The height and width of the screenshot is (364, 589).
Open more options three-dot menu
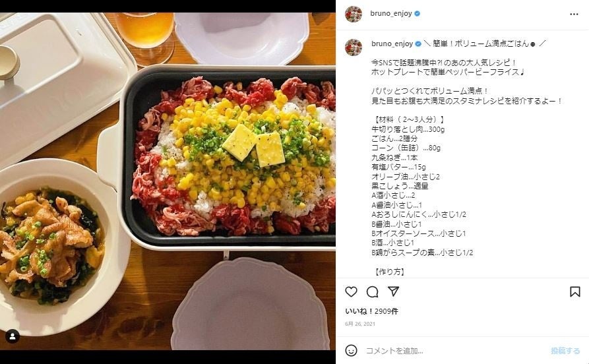pos(574,14)
